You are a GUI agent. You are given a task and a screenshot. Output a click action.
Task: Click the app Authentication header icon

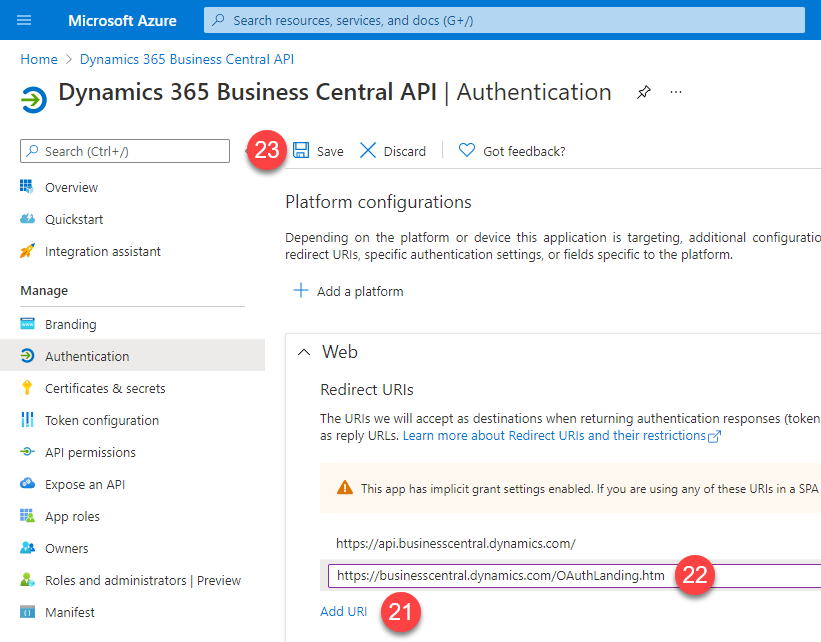34,99
